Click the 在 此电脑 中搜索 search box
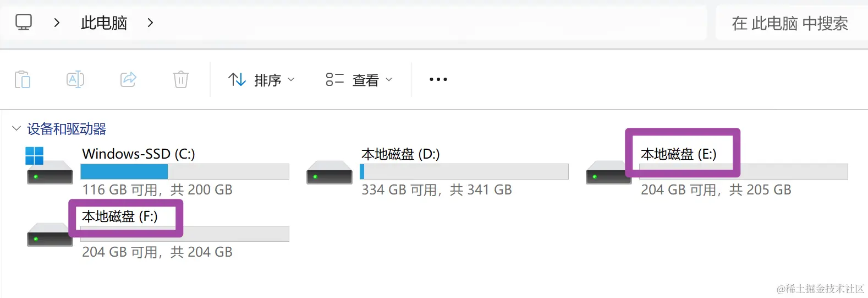The width and height of the screenshot is (868, 298). pos(791,23)
